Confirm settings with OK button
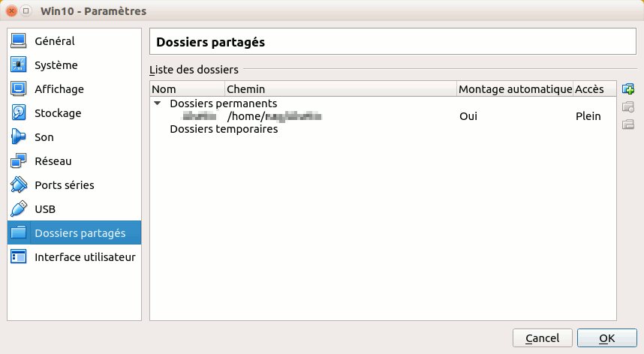This screenshot has width=644, height=354. coord(607,338)
